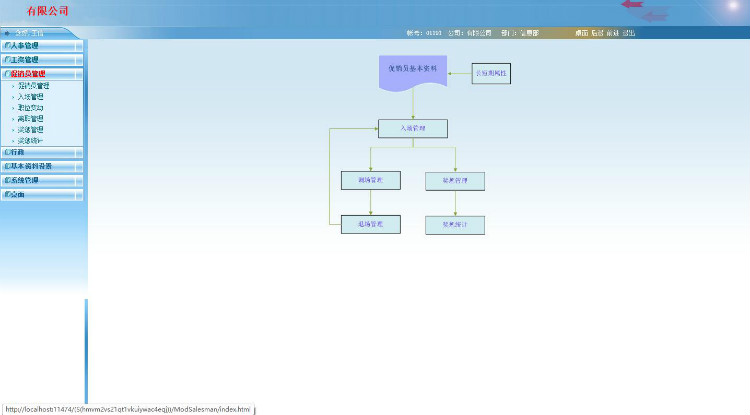Click the 入场管理 flowchart box
Viewport: 750px width, 415px height.
point(413,129)
